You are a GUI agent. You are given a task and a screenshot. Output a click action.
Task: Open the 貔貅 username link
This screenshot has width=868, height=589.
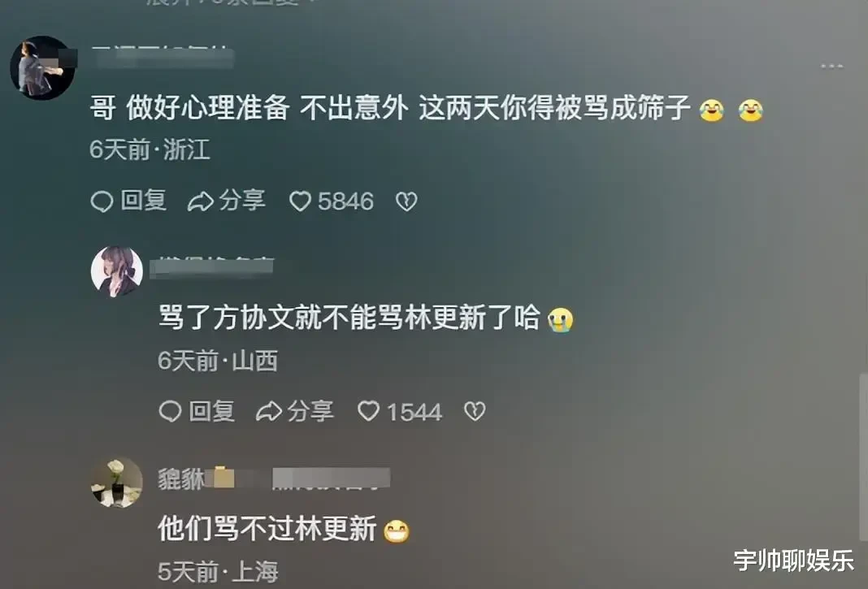click(181, 479)
